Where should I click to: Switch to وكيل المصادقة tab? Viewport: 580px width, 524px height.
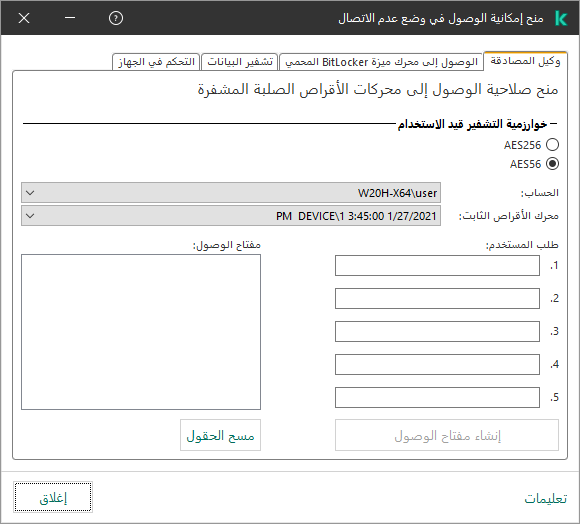pyautogui.click(x=525, y=61)
